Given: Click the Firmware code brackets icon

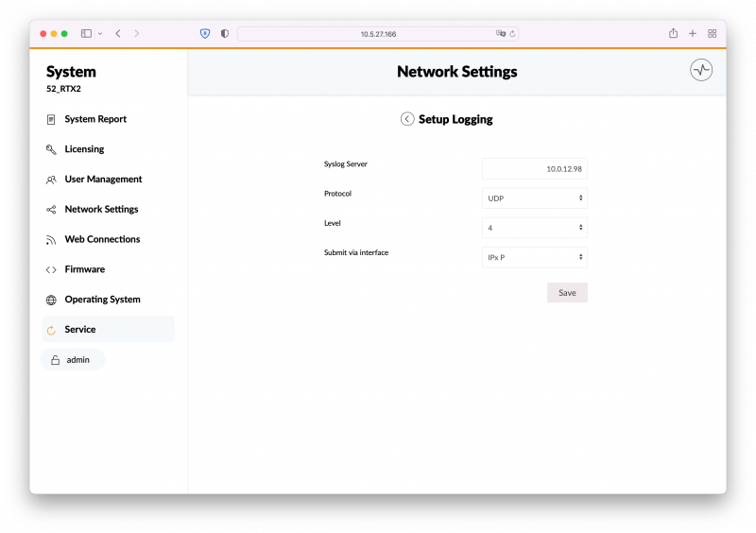Looking at the screenshot, I should tap(51, 269).
